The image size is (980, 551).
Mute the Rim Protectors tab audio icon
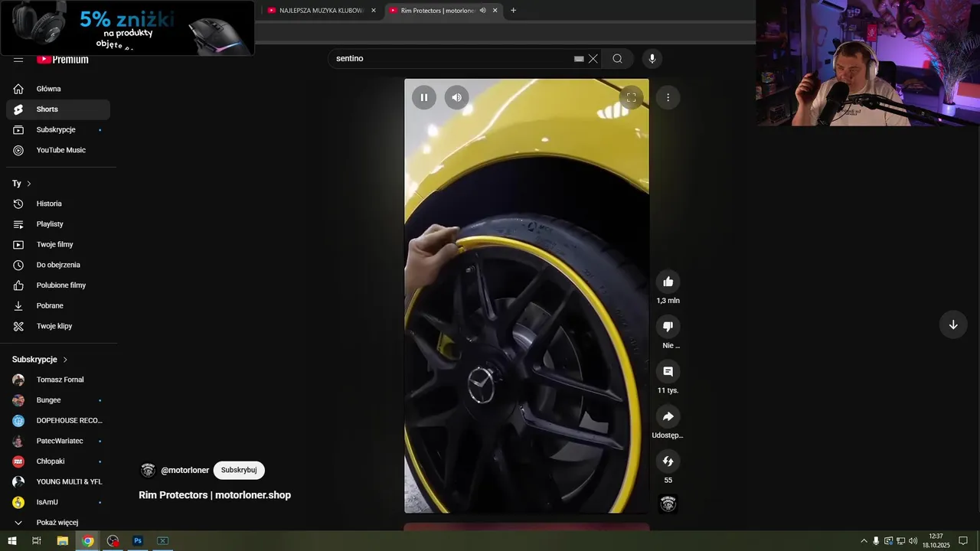482,11
